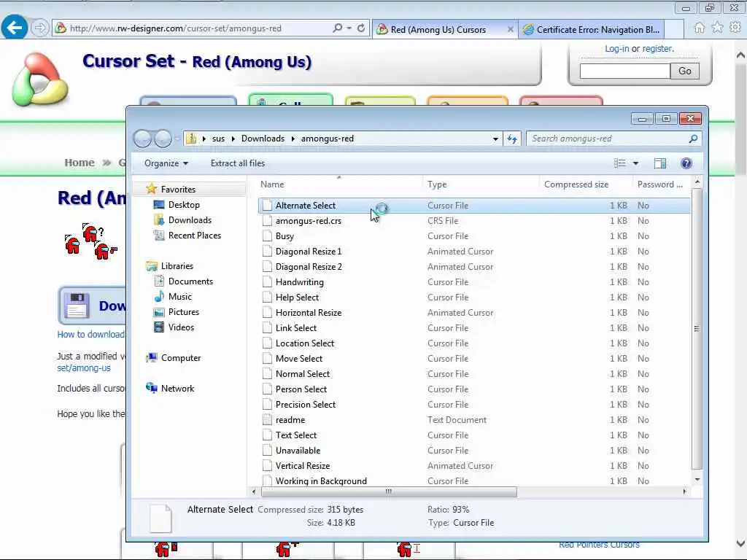747x560 pixels.
Task: Select the Handwriting cursor file
Action: (x=474, y=282)
